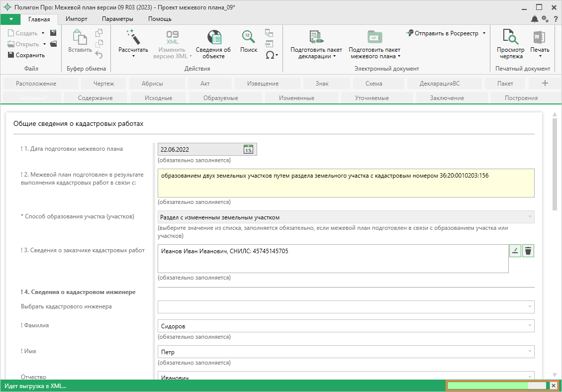This screenshot has height=392, width=562.
Task: Expand Выбрать кадастрового инженера dropdown
Action: pyautogui.click(x=530, y=307)
